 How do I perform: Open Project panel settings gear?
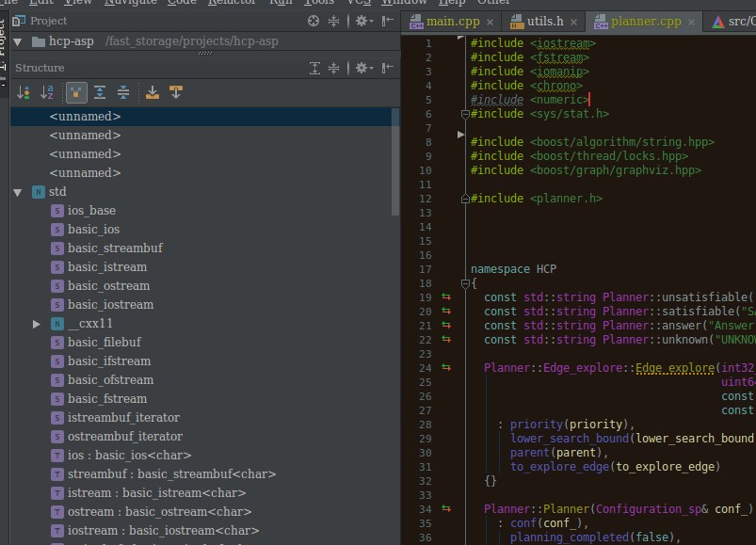[364, 21]
